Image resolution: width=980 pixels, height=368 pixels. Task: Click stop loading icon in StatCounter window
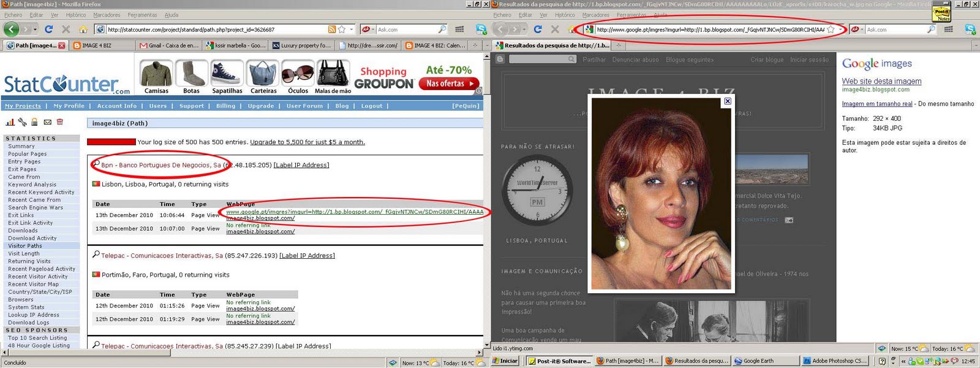point(66,29)
